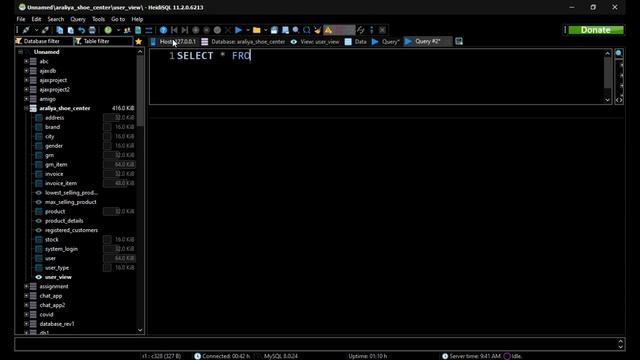Expand the abc database node
Viewport: 640px width, 360px height.
26,61
